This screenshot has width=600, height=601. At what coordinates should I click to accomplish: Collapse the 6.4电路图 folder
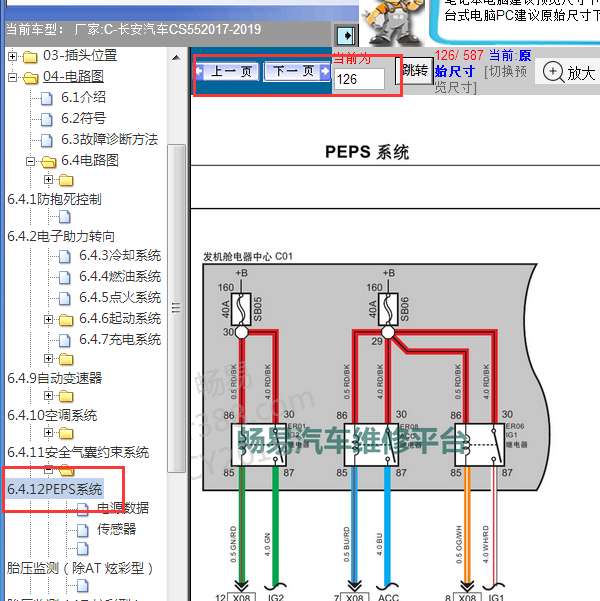[30, 161]
